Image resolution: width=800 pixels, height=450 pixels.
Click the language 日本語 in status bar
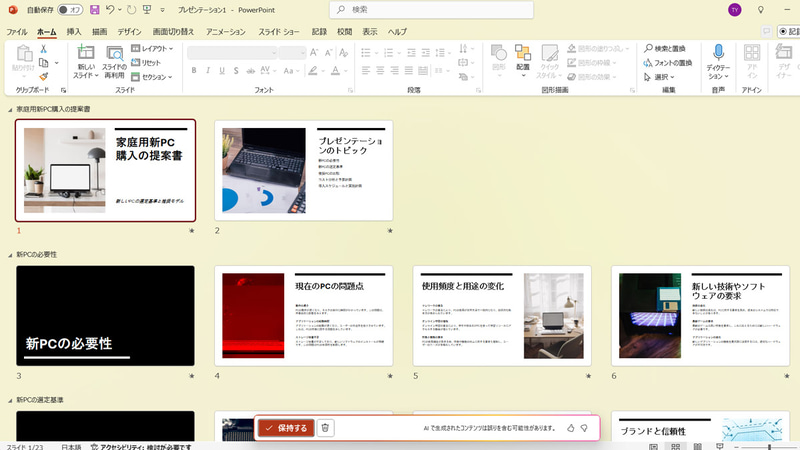click(x=71, y=447)
